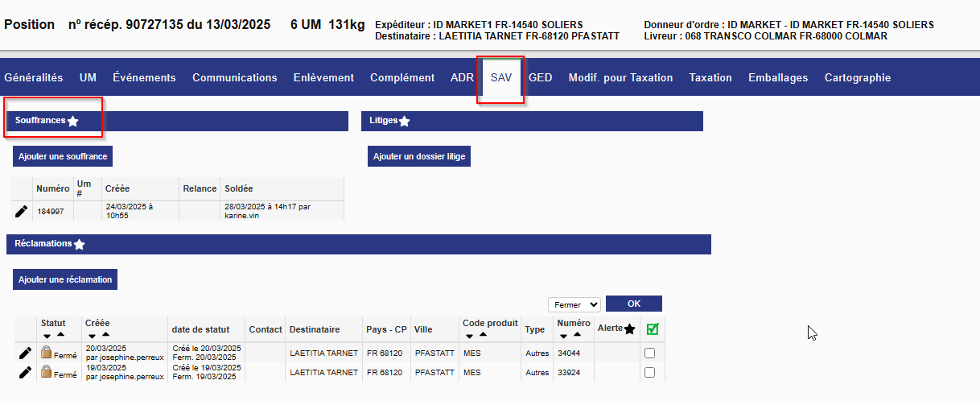
Task: Sort Créée column ascending
Action: pyautogui.click(x=105, y=334)
